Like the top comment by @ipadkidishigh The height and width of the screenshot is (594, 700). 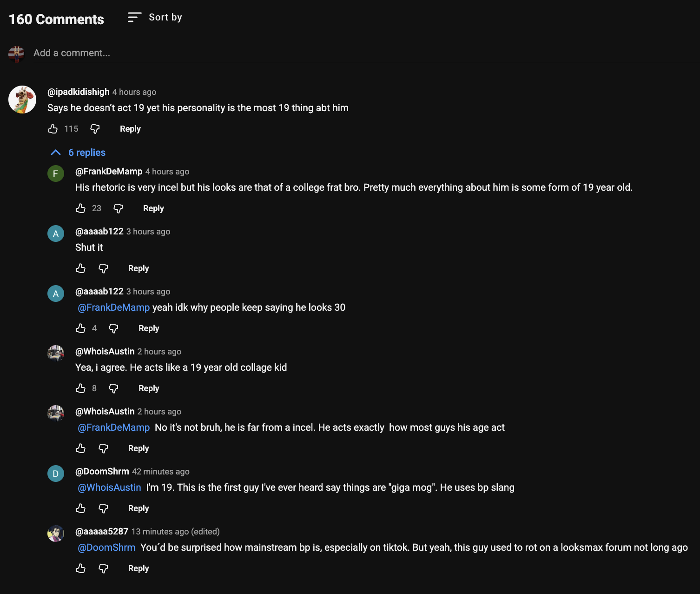(x=53, y=129)
